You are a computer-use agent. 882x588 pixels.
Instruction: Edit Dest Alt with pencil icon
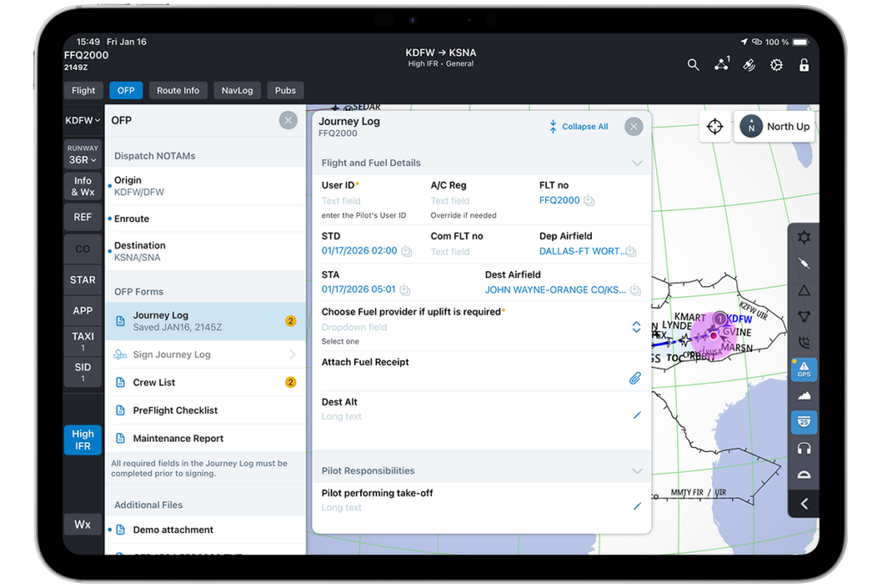click(x=637, y=416)
